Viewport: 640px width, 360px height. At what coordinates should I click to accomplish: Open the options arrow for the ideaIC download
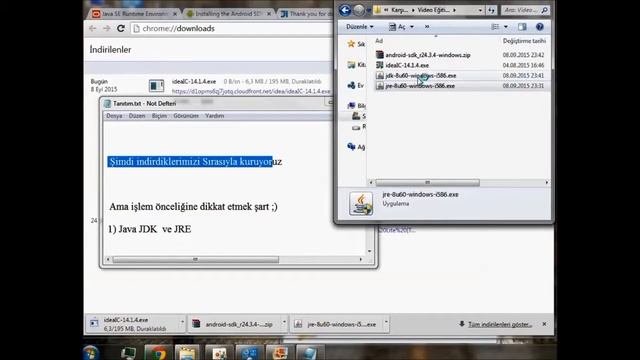click(x=182, y=322)
